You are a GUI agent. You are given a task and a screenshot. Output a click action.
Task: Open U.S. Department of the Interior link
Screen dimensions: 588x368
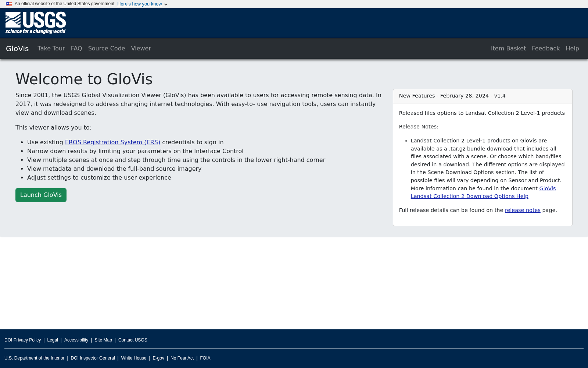point(34,358)
